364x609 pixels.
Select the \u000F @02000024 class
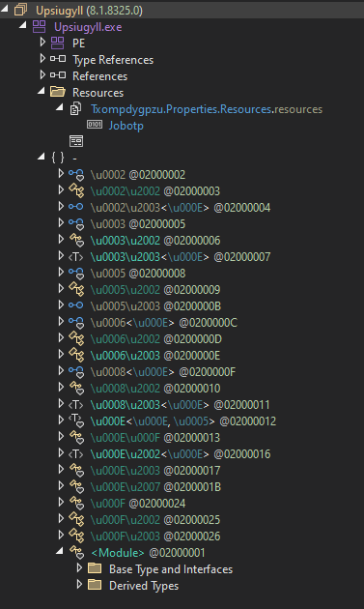tap(138, 504)
